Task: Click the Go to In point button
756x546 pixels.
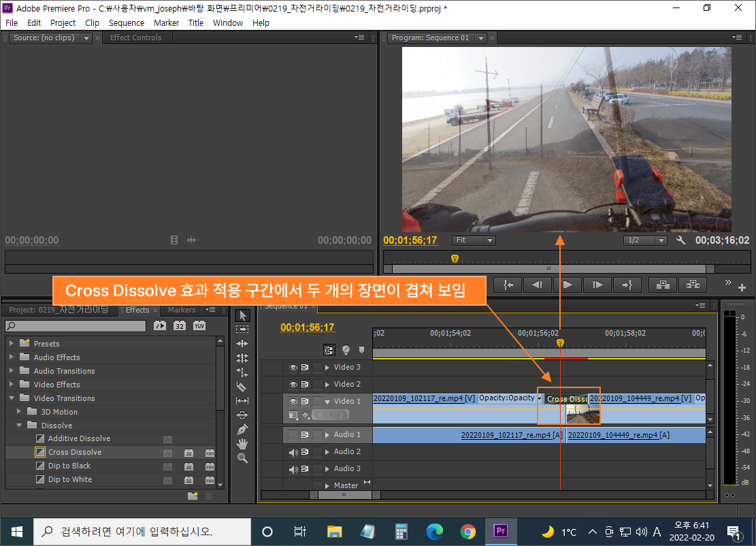Action: coord(508,285)
